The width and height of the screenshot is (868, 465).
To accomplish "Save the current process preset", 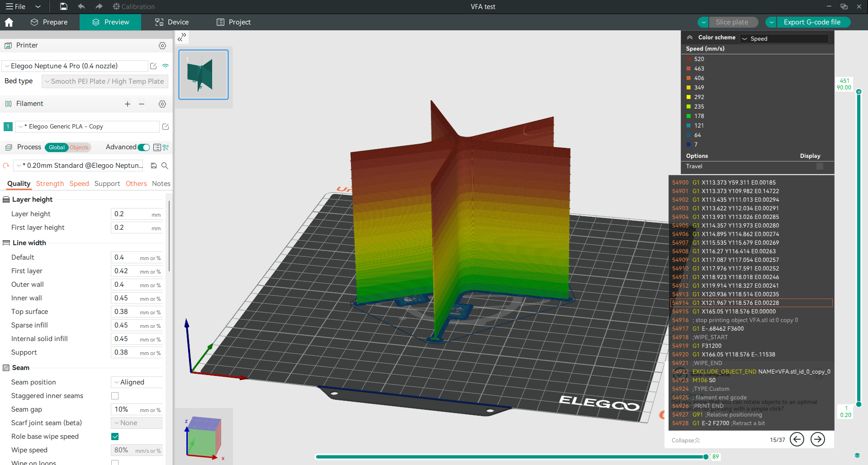I will (154, 166).
